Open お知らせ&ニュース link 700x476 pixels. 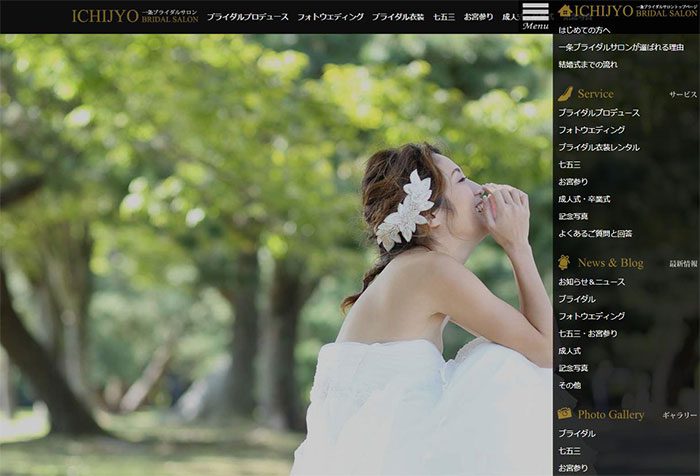[592, 282]
